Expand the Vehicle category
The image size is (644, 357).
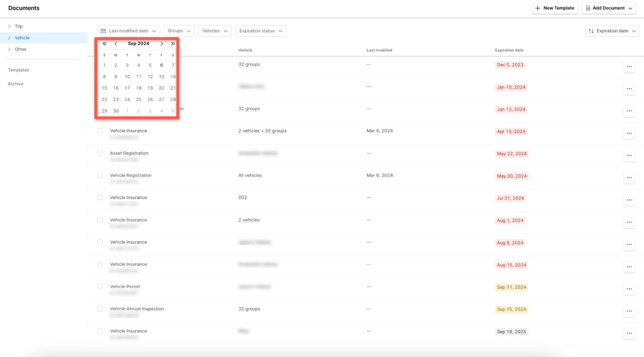click(x=9, y=38)
